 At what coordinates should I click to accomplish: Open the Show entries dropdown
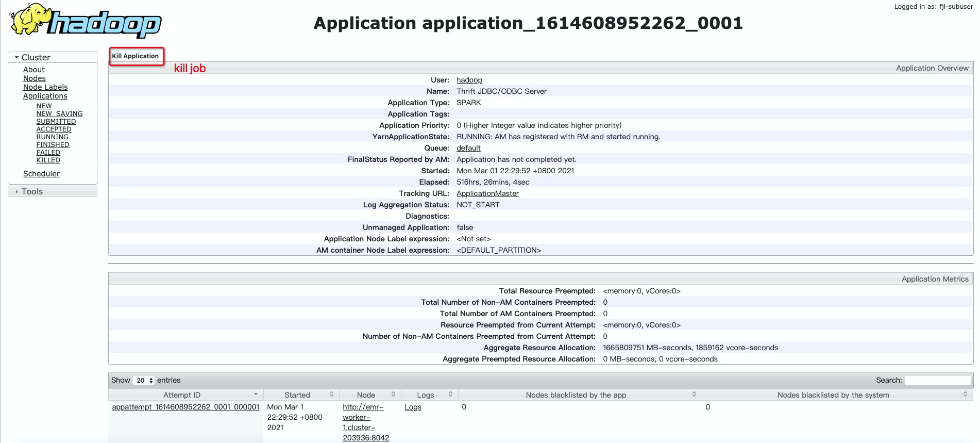click(x=144, y=381)
